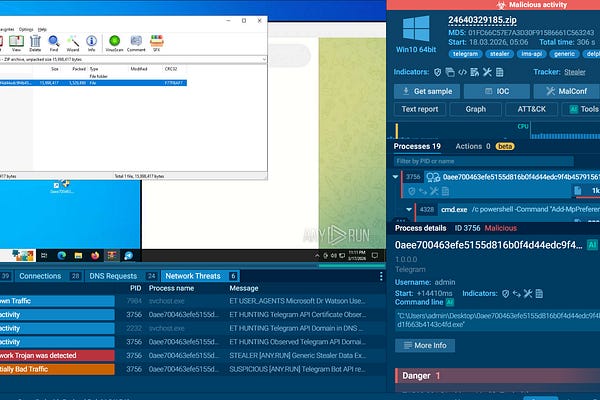This screenshot has width=600, height=400.
Task: Click the desktop executable file icon
Action: click(61, 187)
